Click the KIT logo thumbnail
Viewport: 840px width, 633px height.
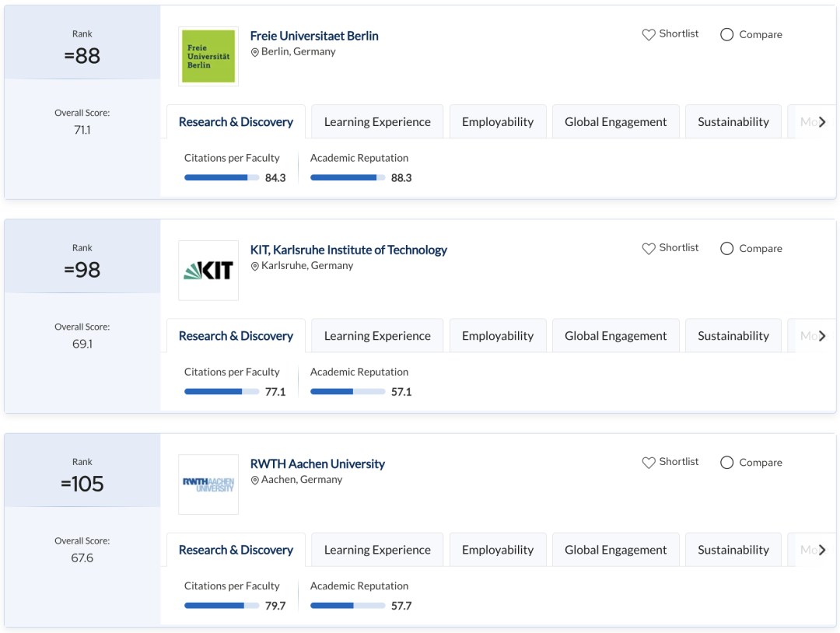pyautogui.click(x=208, y=270)
